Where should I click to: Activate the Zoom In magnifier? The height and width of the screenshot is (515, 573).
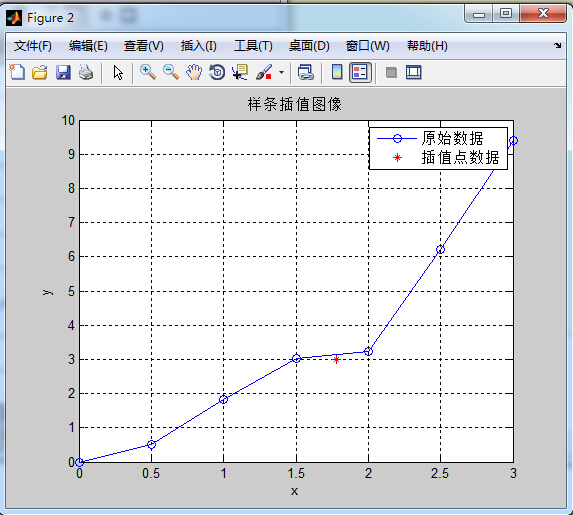click(x=148, y=72)
